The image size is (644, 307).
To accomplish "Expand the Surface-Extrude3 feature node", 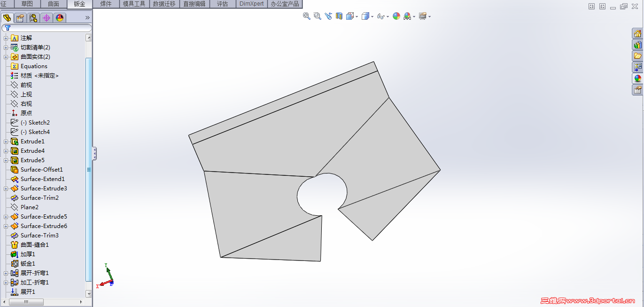I will (6, 189).
